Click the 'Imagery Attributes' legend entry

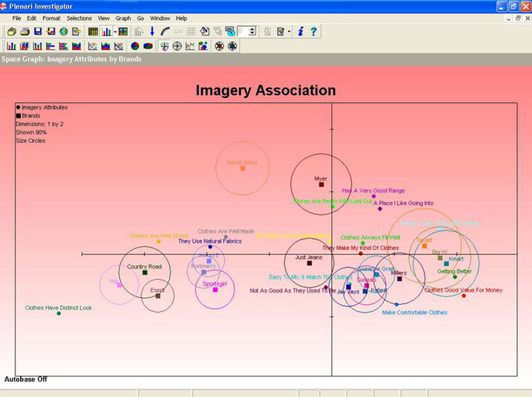coord(42,107)
